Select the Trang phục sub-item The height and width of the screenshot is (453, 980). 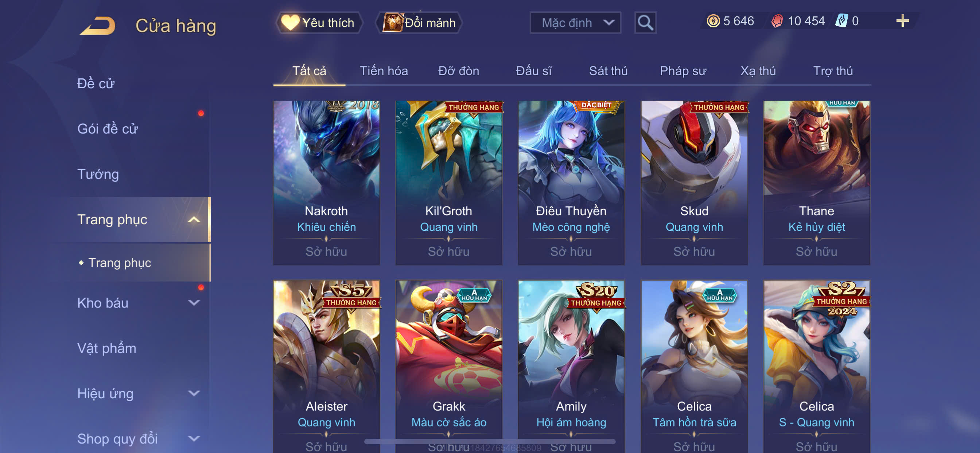coord(120,263)
